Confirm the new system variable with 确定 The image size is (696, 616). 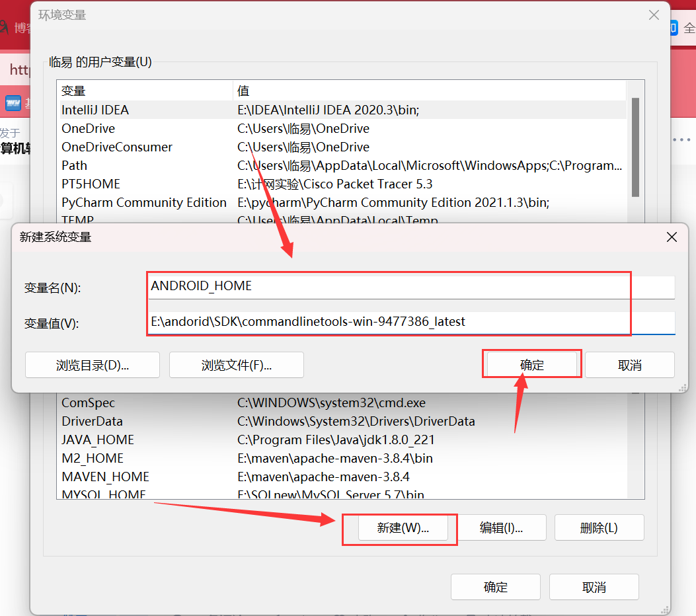pos(532,365)
